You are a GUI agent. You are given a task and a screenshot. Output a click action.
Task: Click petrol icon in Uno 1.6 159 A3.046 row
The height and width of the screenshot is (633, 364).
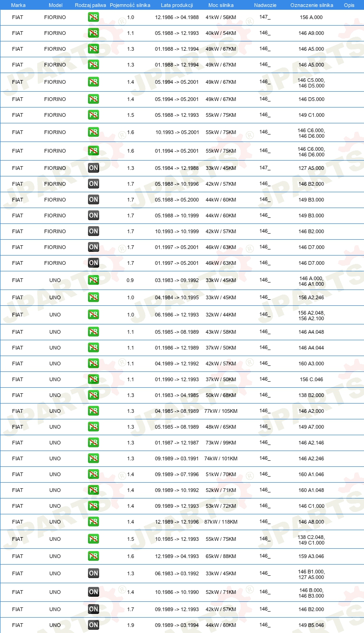(94, 556)
